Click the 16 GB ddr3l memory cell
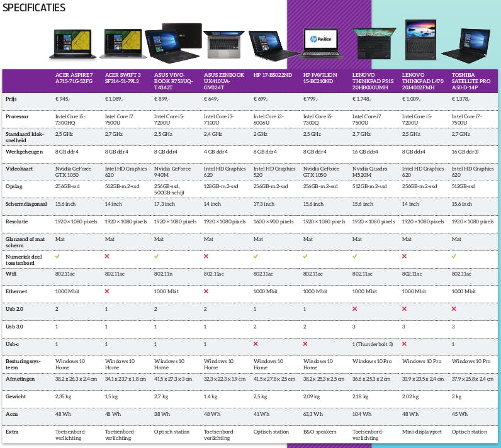This screenshot has width=501, height=448. (465, 152)
